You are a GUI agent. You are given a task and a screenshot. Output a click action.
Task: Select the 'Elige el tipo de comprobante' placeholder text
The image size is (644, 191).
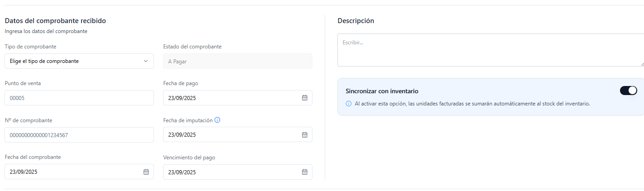(44, 61)
